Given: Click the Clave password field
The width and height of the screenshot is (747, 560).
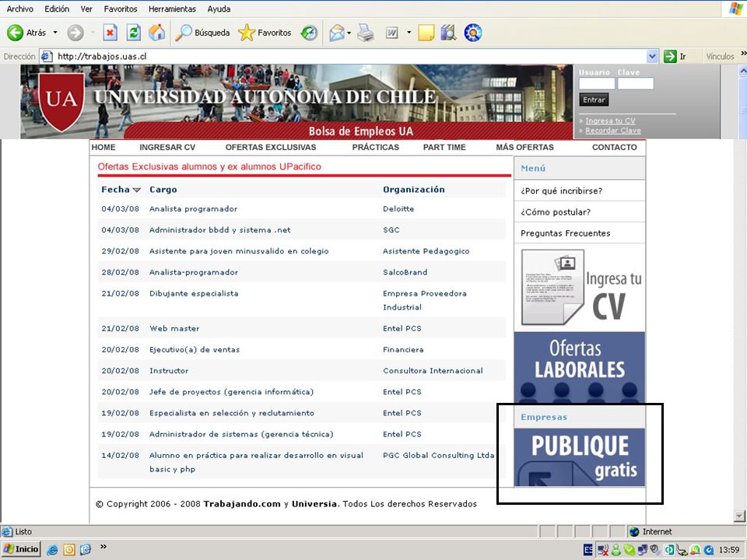Looking at the screenshot, I should [636, 84].
